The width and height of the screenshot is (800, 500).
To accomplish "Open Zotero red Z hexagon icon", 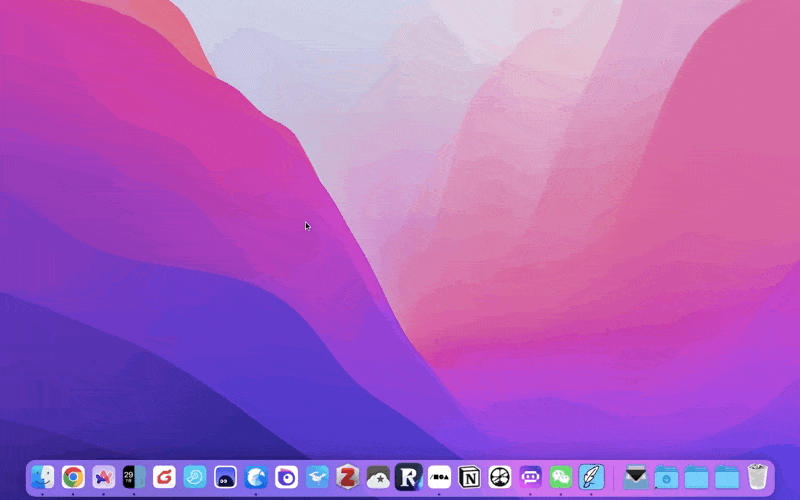I will tap(347, 478).
